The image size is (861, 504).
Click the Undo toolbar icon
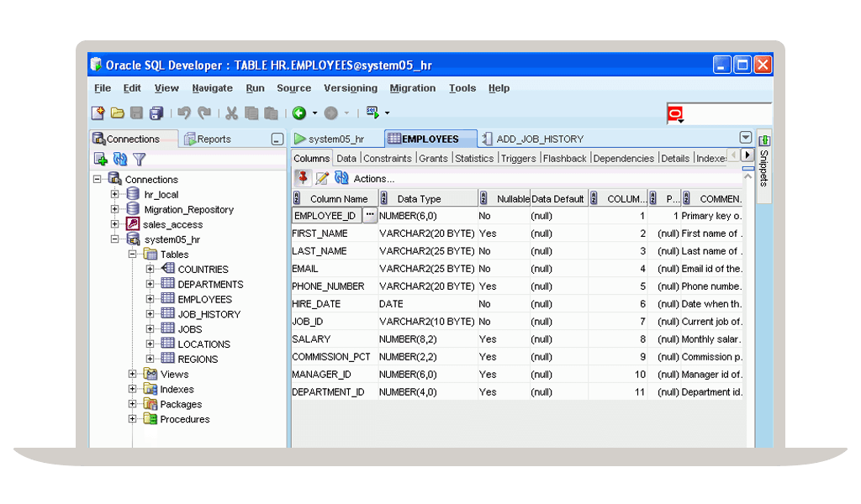pos(184,113)
